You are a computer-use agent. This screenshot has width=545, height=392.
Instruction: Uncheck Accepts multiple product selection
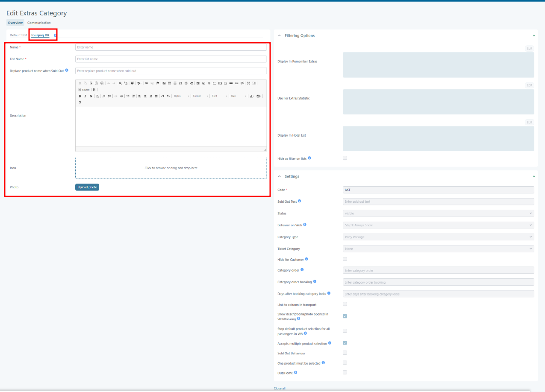[x=345, y=343]
